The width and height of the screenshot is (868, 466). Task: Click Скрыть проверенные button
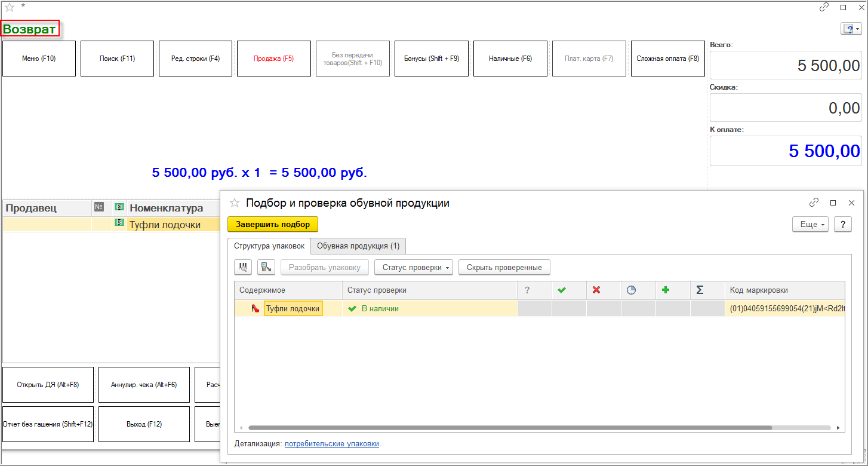504,268
